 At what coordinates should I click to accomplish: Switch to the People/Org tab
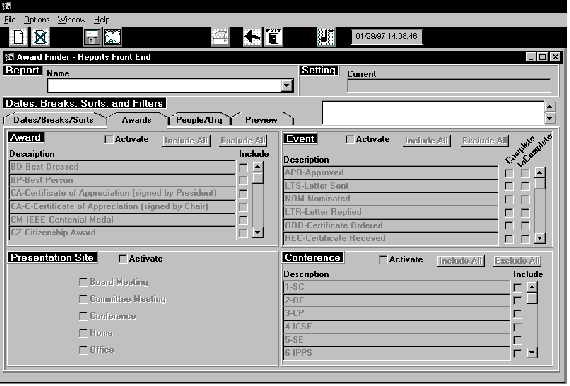[199, 120]
